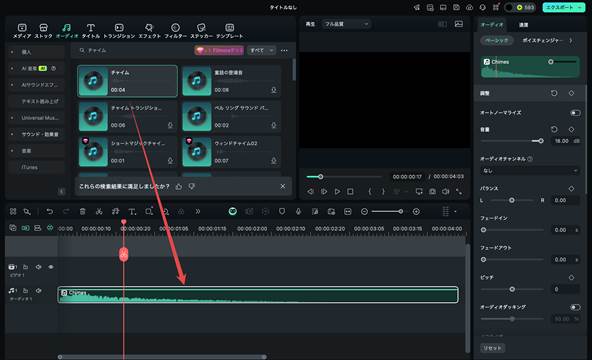Image resolution: width=592 pixels, height=360 pixels.
Task: Open the すべて filter dropdown
Action: [261, 50]
